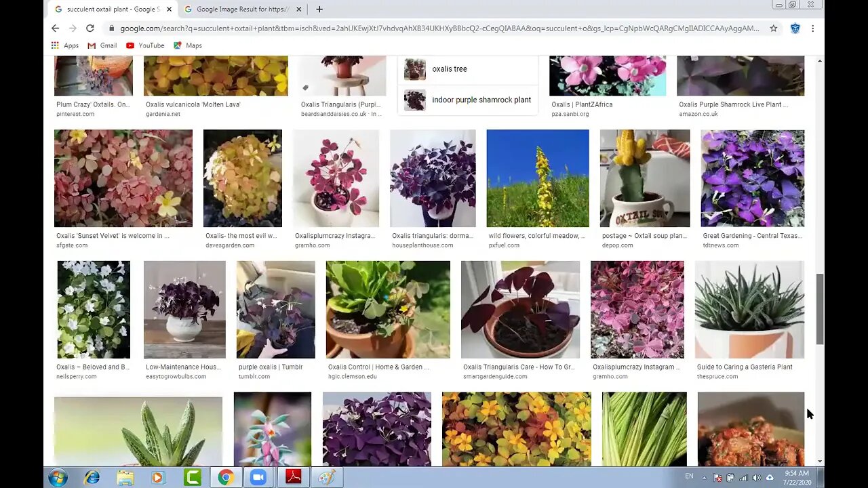Click the 'pxfuel.com' source text
The image size is (868, 488).
coord(504,245)
